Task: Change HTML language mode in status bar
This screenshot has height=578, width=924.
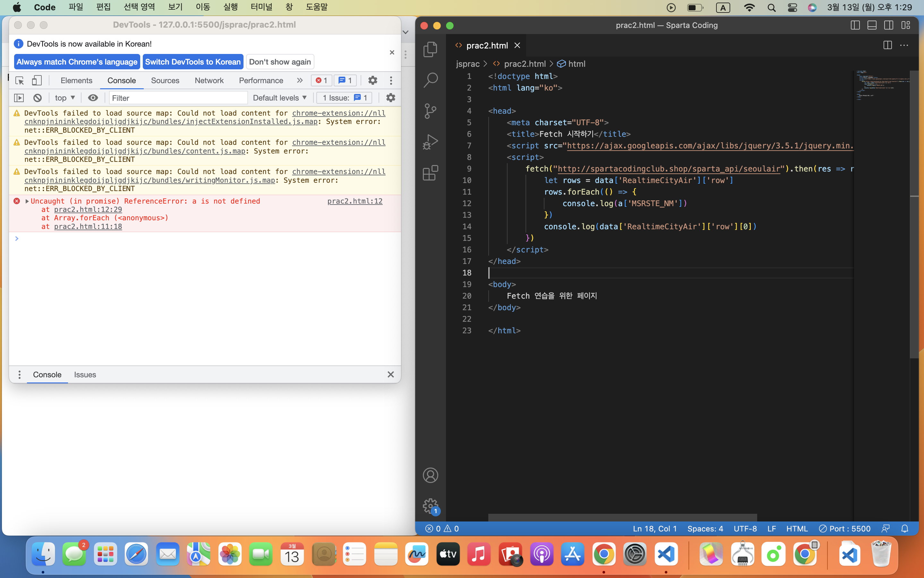Action: pos(797,529)
